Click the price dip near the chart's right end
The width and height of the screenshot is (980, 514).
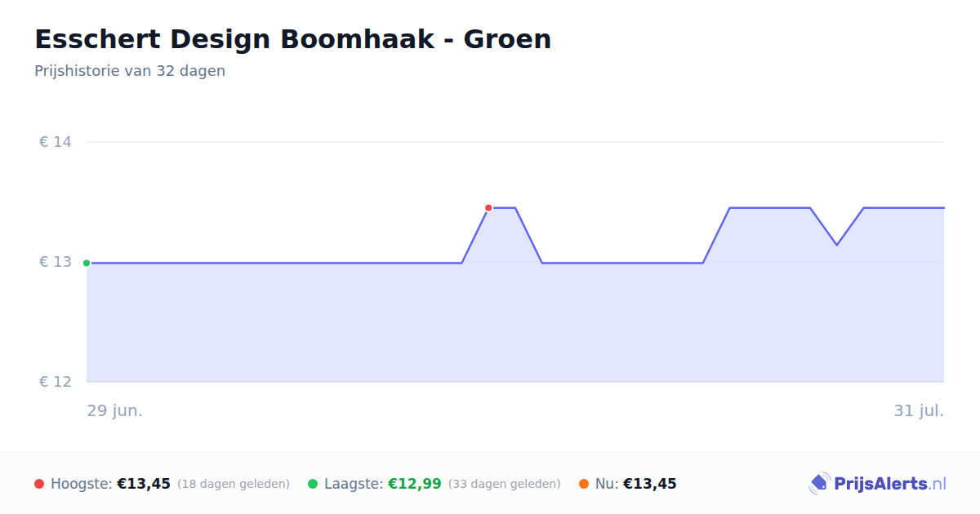pyautogui.click(x=836, y=244)
